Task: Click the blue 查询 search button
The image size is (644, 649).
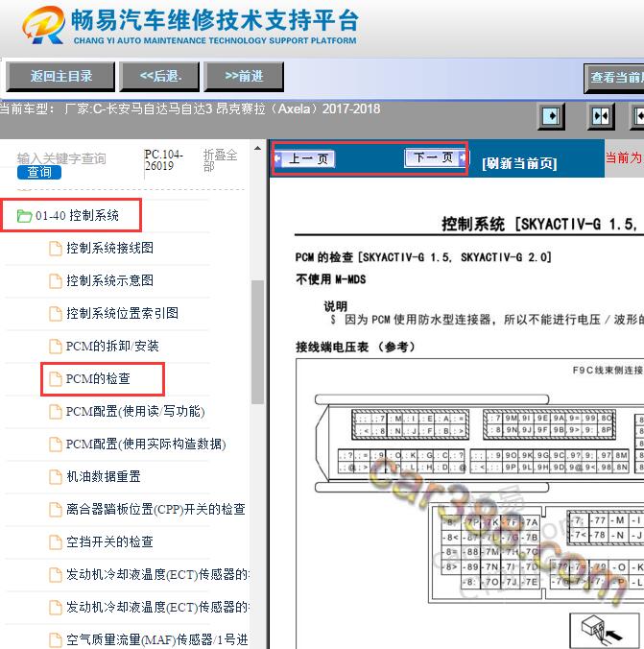Action: (x=39, y=172)
